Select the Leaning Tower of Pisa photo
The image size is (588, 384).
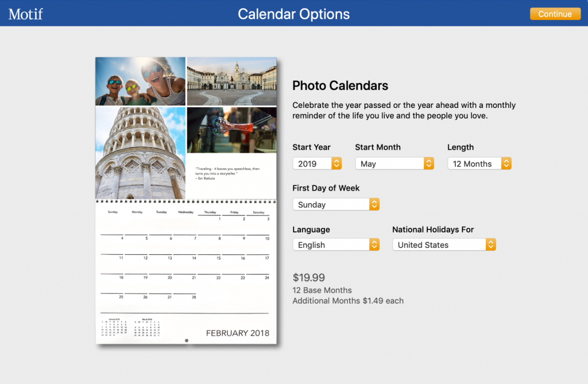pyautogui.click(x=140, y=153)
